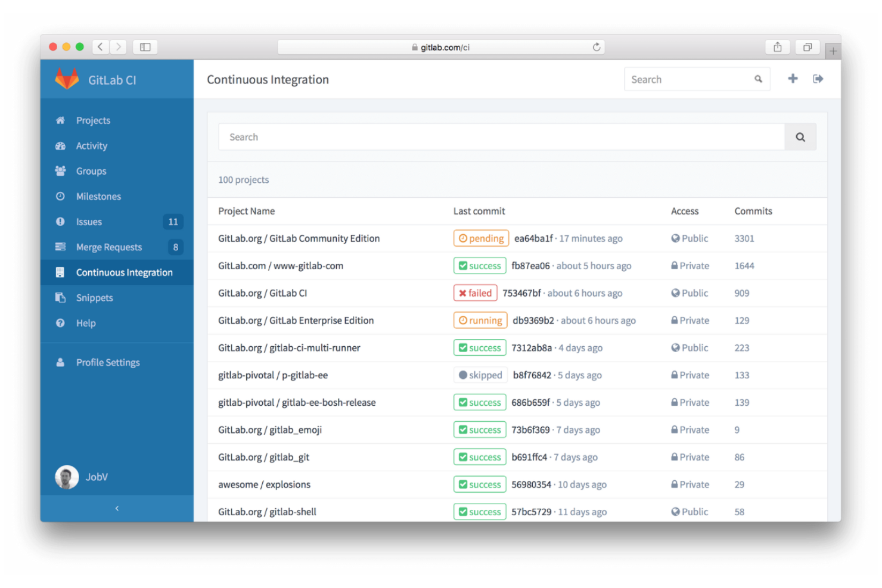Click the magnifier icon in header search
Viewport: 882px width, 588px height.
758,79
